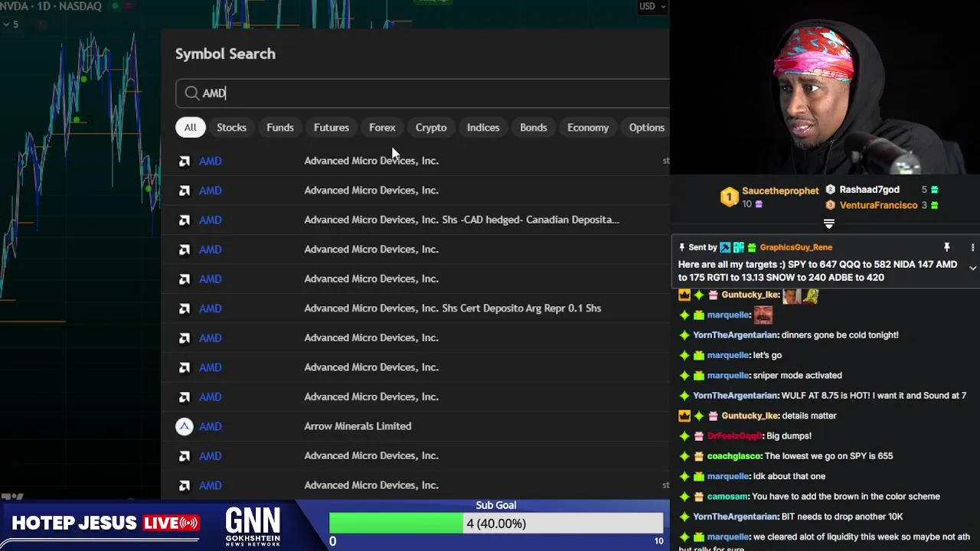Viewport: 980px width, 551px height.
Task: Switch to the Futures filter tab
Action: (332, 128)
